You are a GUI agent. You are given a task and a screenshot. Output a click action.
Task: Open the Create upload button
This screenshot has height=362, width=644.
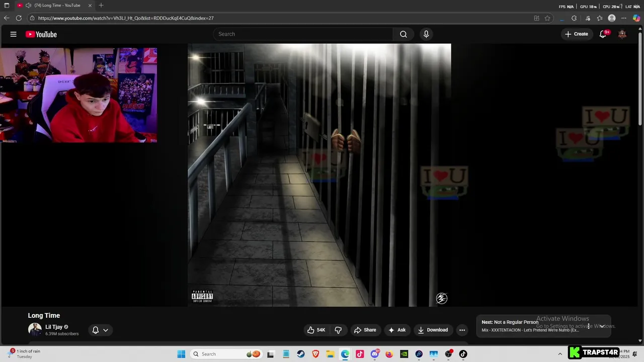pyautogui.click(x=576, y=34)
